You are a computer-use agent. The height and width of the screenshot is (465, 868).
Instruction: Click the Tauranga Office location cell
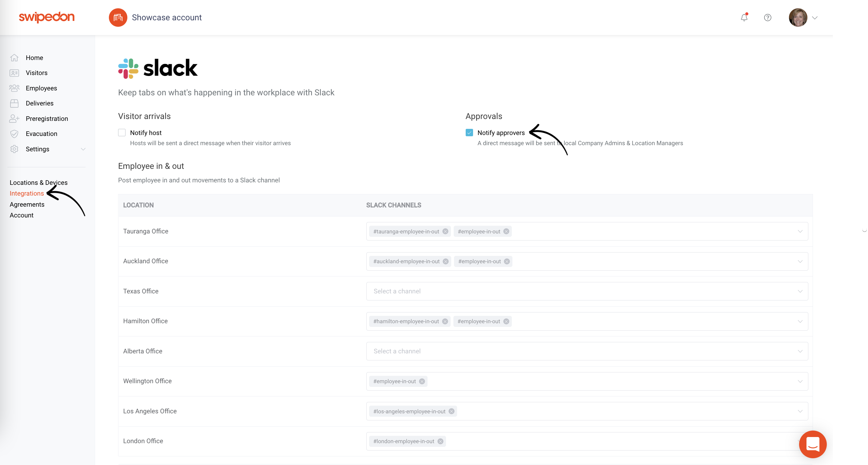coord(145,231)
